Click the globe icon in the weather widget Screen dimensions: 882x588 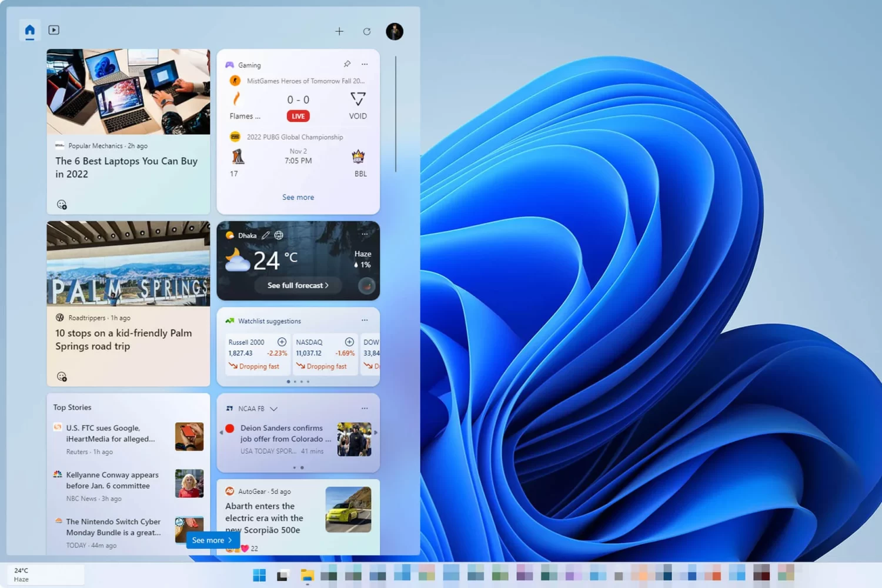[279, 235]
